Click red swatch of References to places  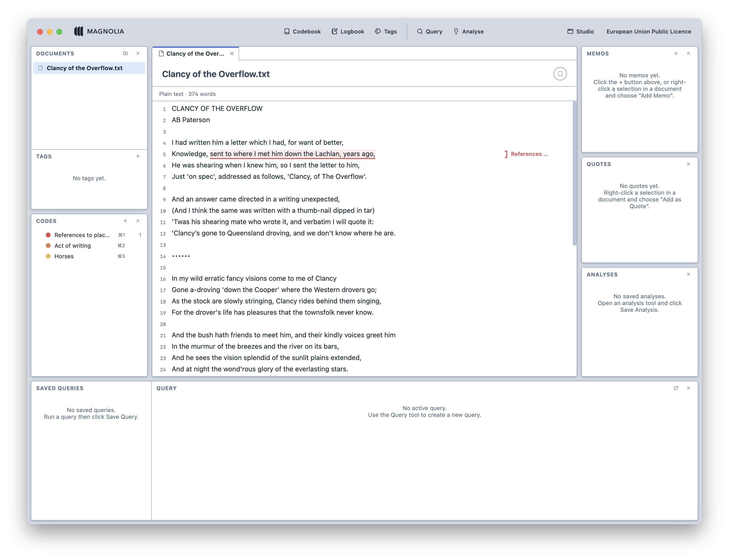[48, 235]
